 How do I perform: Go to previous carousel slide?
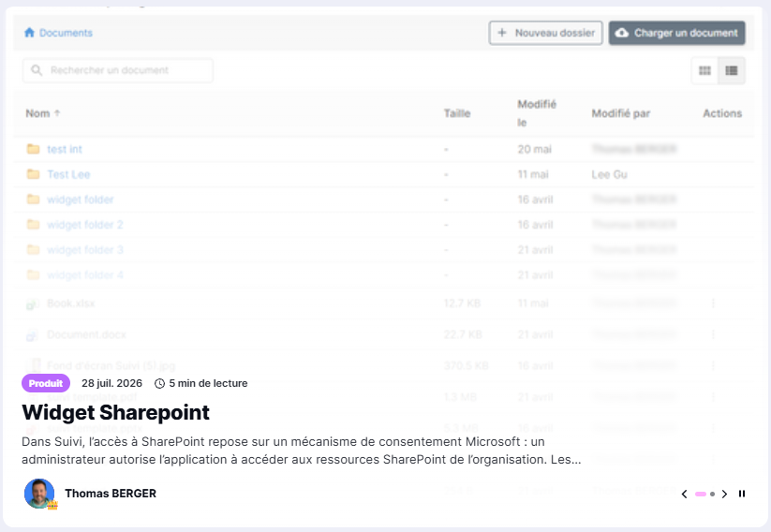tap(684, 495)
